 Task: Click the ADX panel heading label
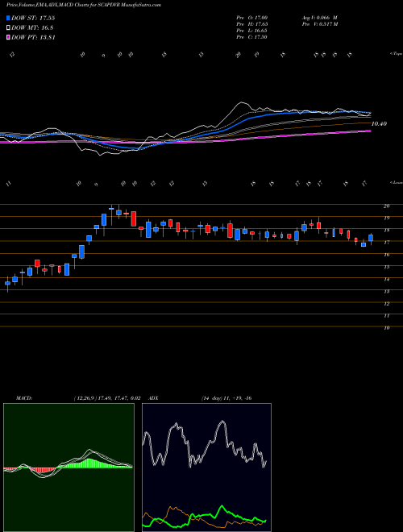[x=153, y=398]
